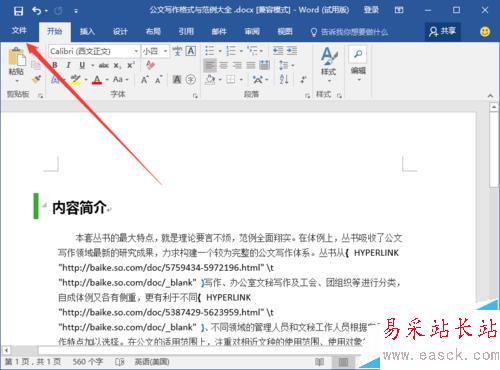Click the red font color button
The height and width of the screenshot is (370, 500).
click(x=97, y=80)
